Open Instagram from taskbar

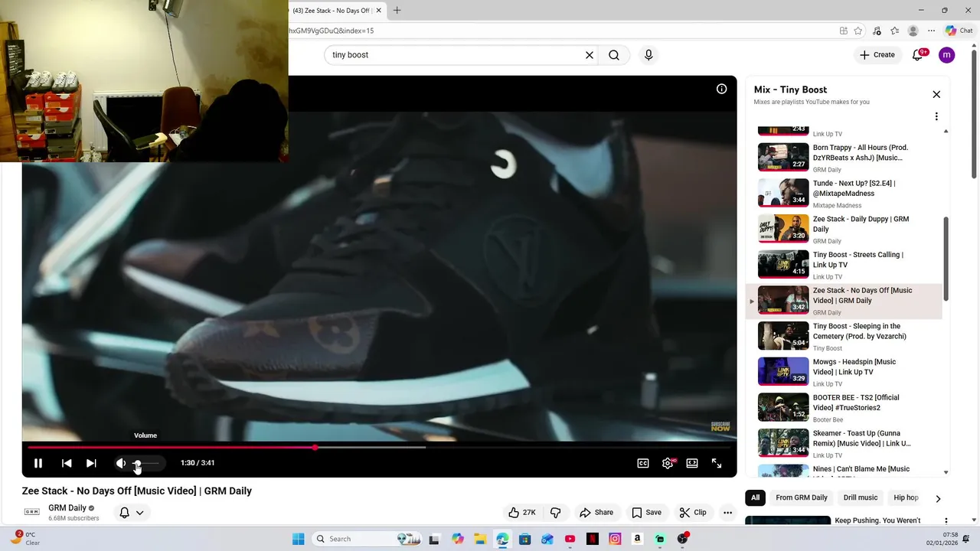(x=615, y=539)
